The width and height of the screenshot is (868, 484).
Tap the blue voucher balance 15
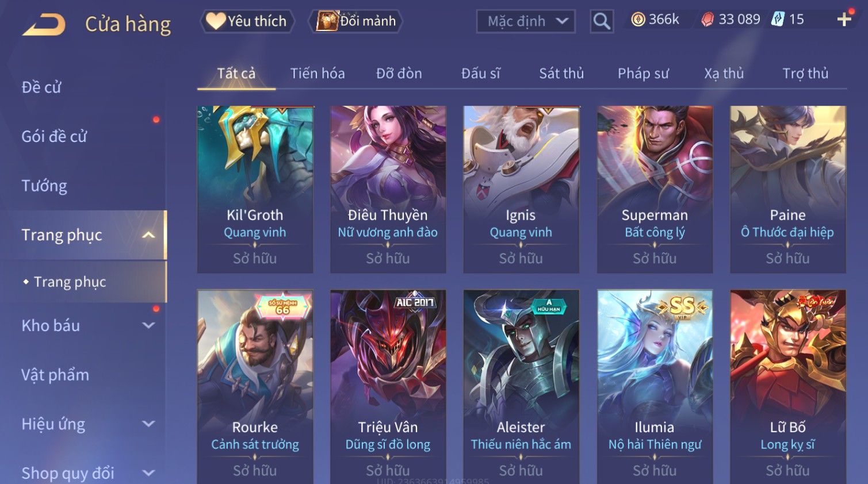tap(787, 20)
